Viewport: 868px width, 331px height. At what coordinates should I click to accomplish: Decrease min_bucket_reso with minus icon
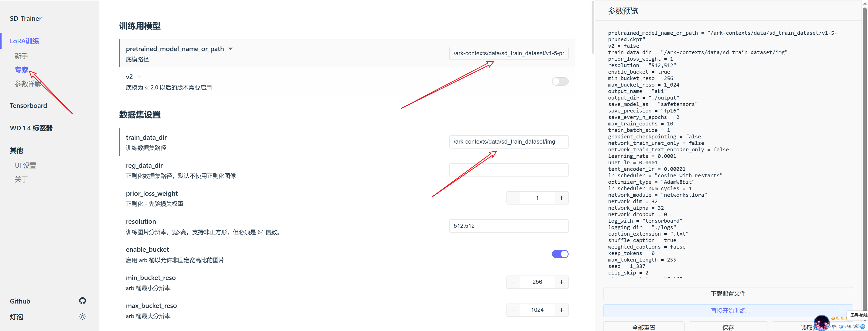[513, 282]
